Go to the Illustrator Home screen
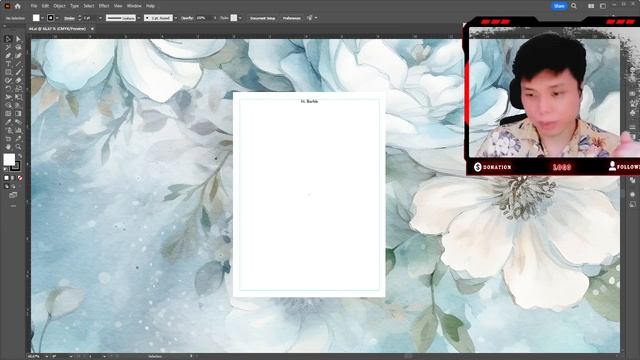Screen dimensions: 640x360 pyautogui.click(x=18, y=6)
